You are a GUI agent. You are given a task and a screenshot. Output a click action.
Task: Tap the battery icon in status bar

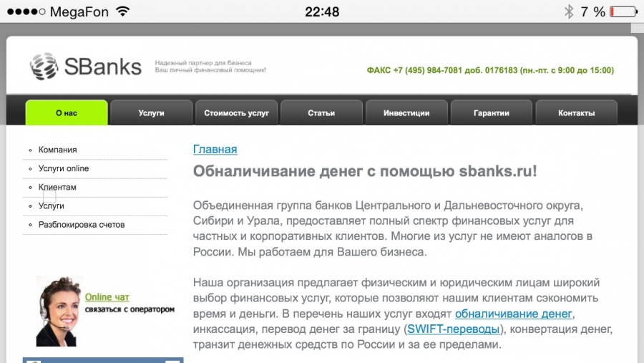pos(623,11)
